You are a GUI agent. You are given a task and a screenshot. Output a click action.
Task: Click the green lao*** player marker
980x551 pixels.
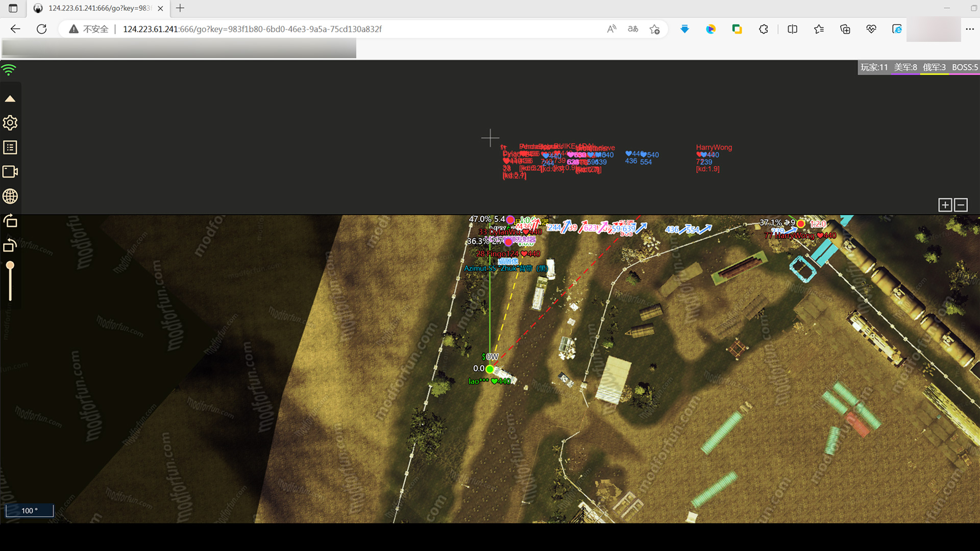489,369
